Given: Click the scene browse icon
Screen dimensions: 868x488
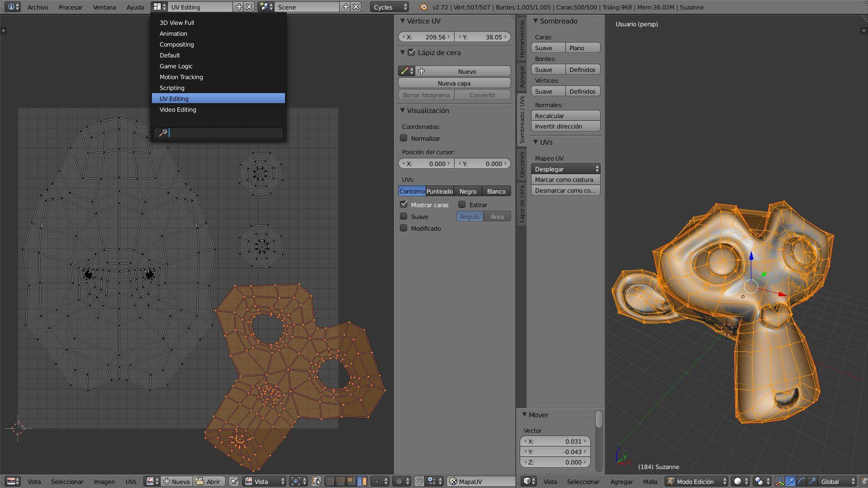Looking at the screenshot, I should [266, 7].
